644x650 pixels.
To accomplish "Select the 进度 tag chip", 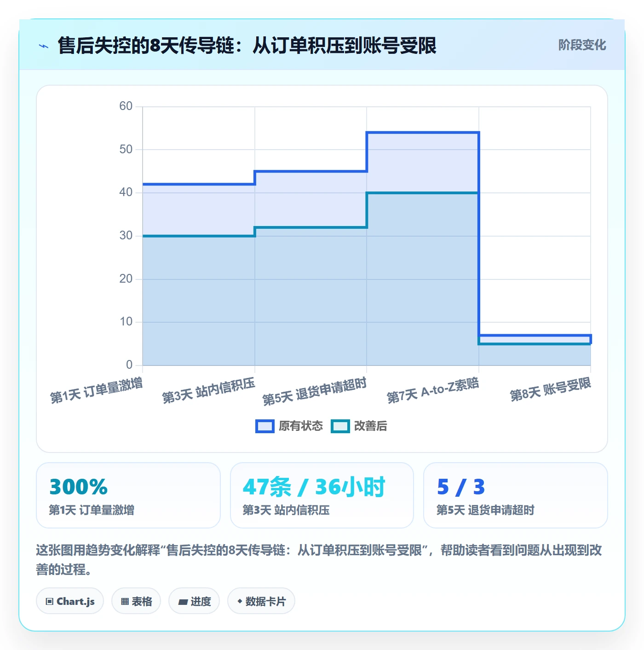I will point(194,601).
